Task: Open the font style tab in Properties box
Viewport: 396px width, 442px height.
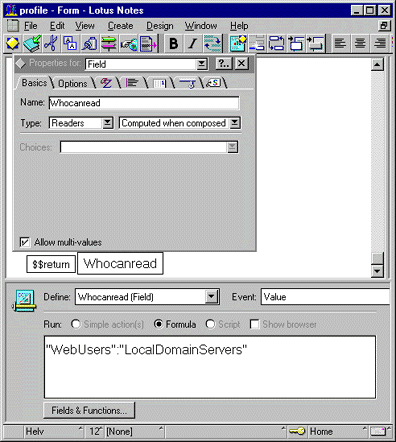Action: (106, 83)
